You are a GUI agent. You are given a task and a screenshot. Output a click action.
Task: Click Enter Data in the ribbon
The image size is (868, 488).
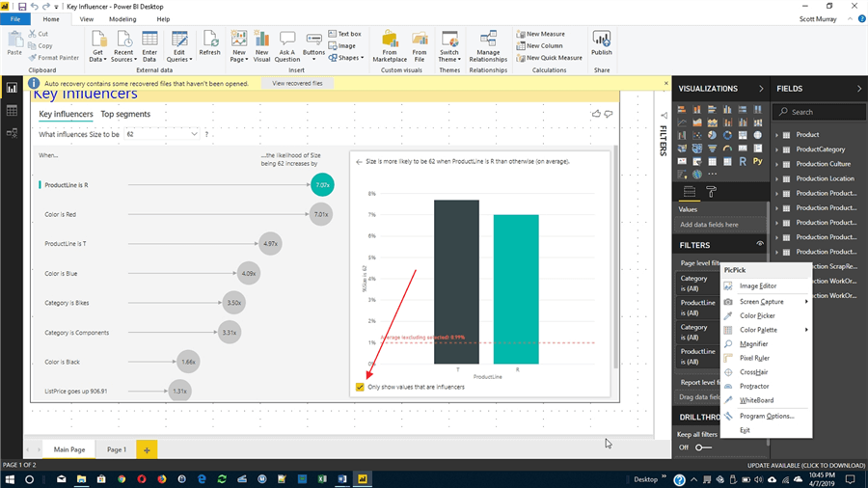(x=149, y=46)
